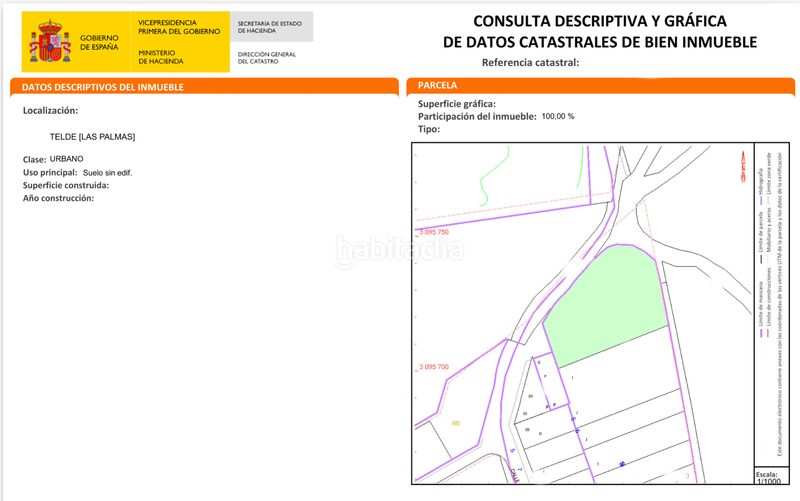Select the 'TELDE [LAS PALMAS]' location text
Viewport: 800px width, 501px height.
(92, 137)
